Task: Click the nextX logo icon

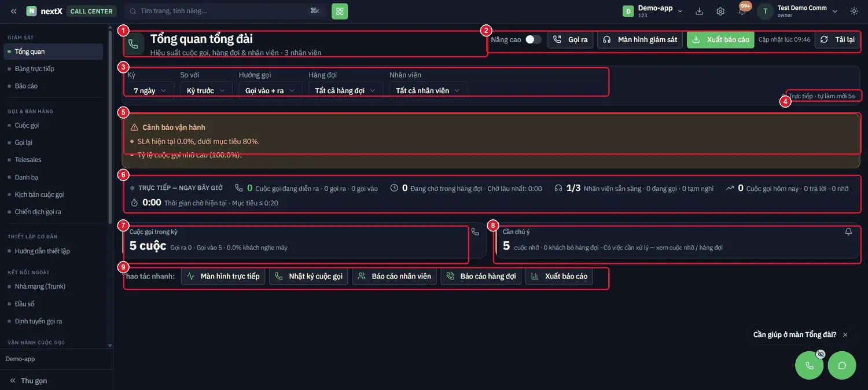Action: (31, 11)
